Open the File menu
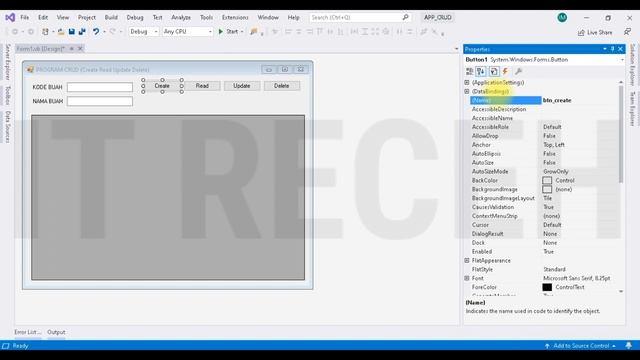The height and width of the screenshot is (360, 640). [x=24, y=18]
